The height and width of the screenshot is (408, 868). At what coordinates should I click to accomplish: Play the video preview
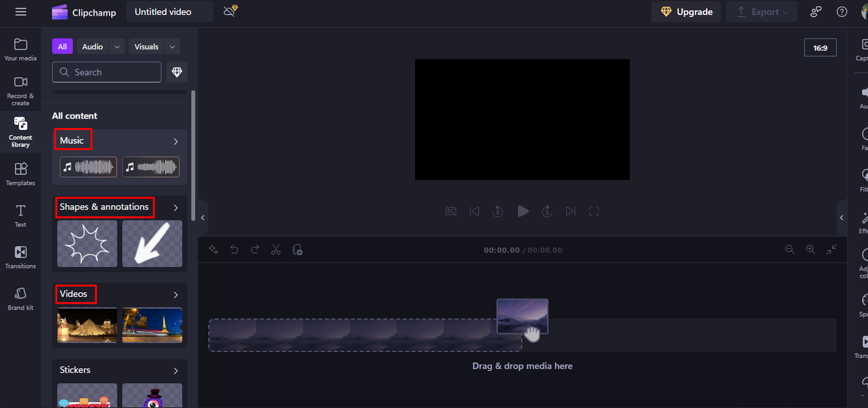[523, 211]
